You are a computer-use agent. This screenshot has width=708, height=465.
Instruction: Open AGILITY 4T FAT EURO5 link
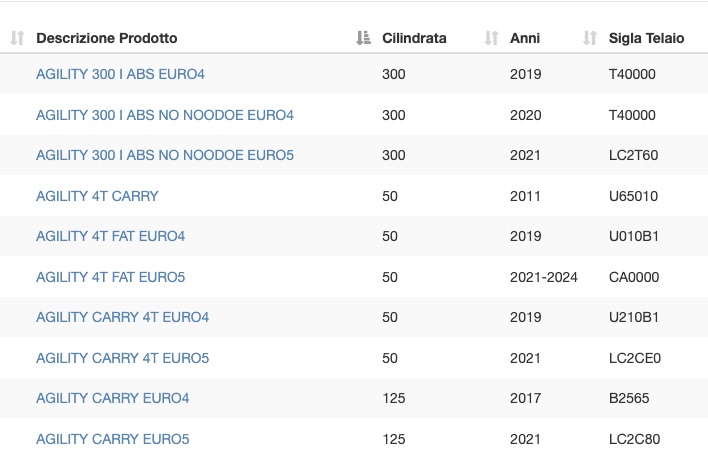pos(111,277)
